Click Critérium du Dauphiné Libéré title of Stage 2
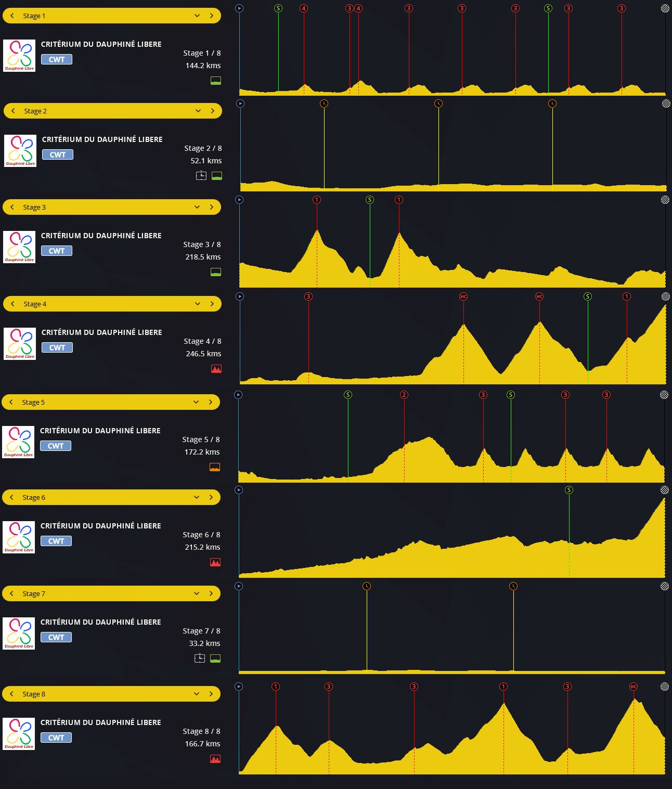Viewport: 672px width, 789px height. click(x=102, y=139)
